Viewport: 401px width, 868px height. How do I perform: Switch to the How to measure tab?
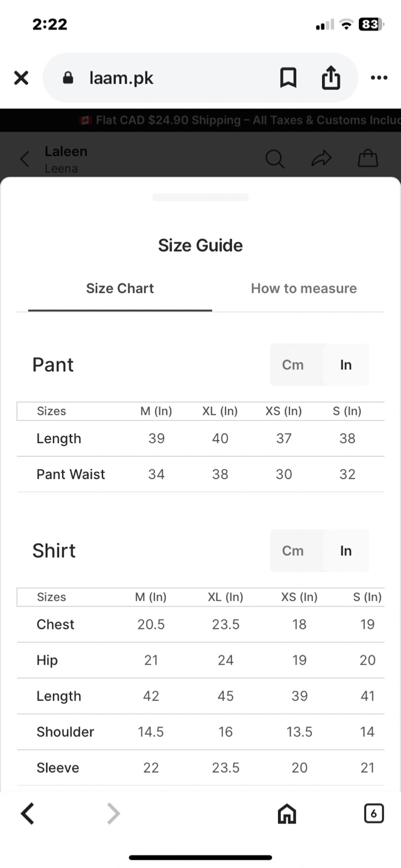304,288
